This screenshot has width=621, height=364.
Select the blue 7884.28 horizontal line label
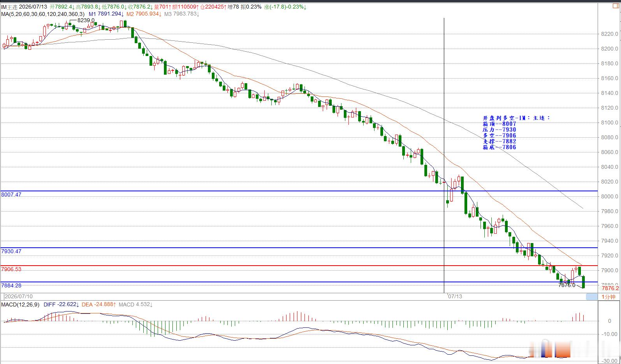(x=11, y=285)
